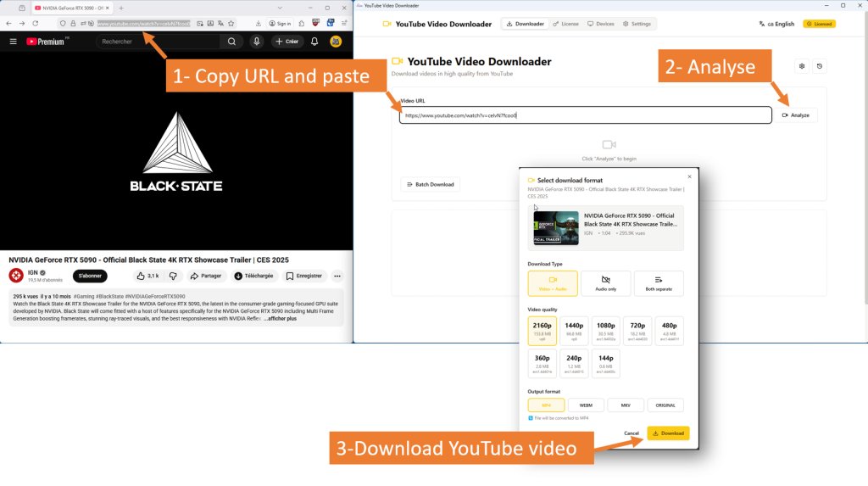Open the browser tab list dropdown arrow
868x486 pixels.
coord(280,8)
